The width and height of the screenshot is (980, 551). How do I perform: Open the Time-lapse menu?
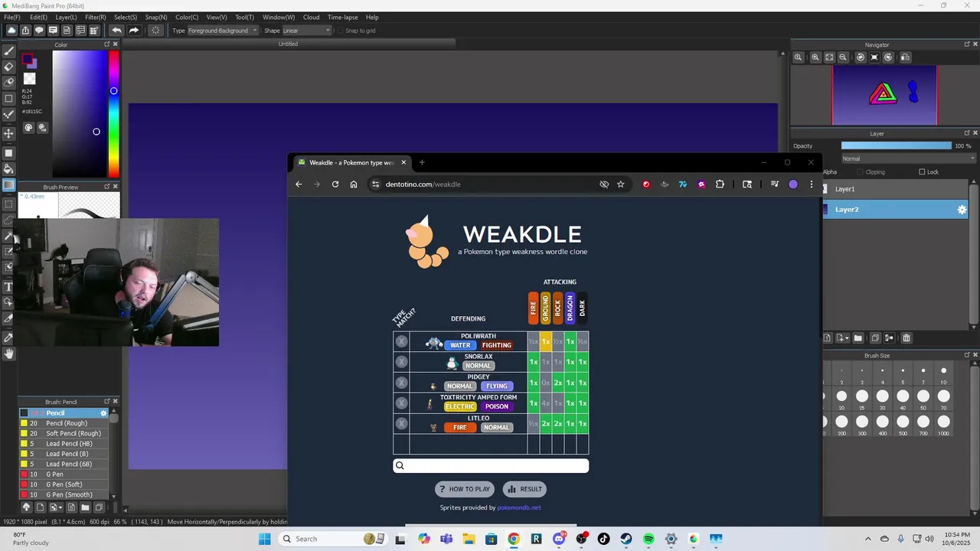click(x=343, y=17)
